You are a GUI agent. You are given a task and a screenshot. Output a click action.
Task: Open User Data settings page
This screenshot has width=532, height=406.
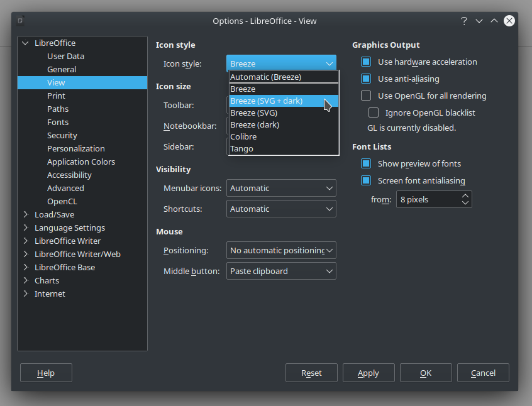coord(65,57)
